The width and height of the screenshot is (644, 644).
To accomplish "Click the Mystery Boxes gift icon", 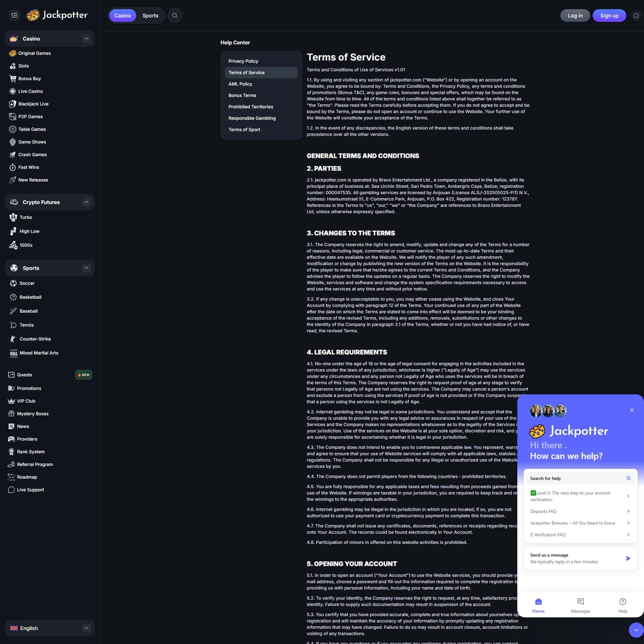I will pos(11,414).
